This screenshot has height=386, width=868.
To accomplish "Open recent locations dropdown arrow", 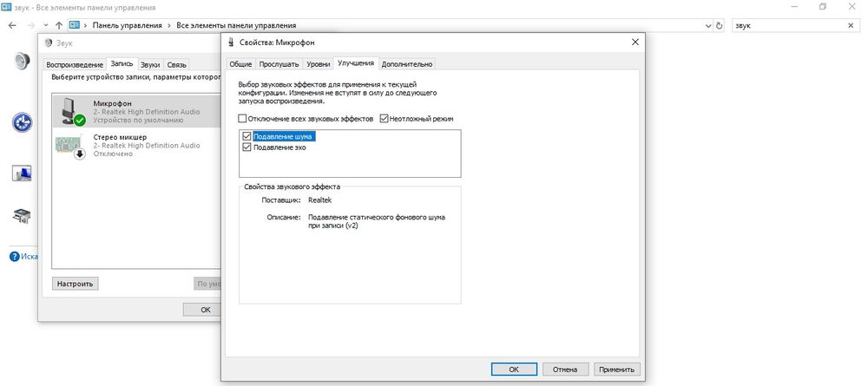I will [45, 25].
